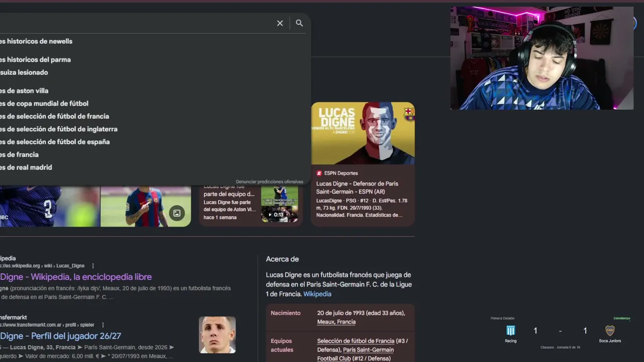Click the 'Primera División' label in score widget
Screen dimensions: 644x362
(x=503, y=318)
